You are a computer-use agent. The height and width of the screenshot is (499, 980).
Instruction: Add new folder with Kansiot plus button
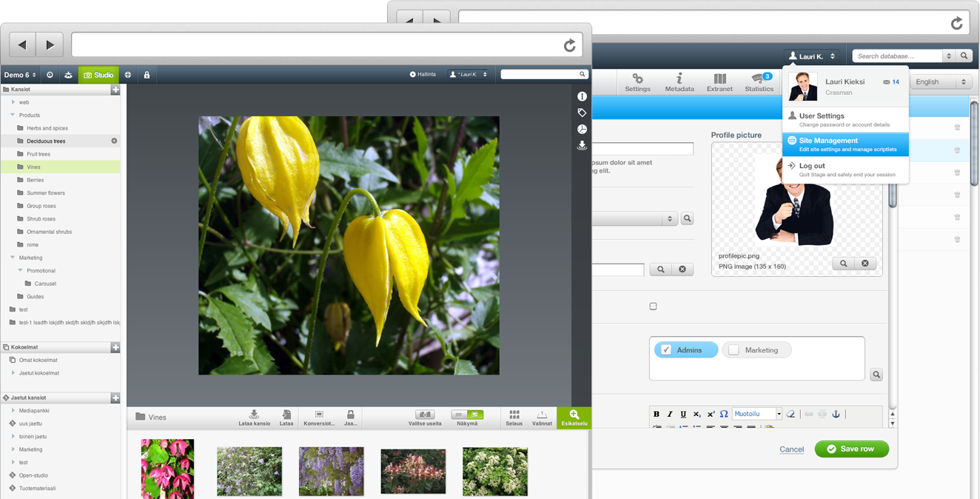[115, 90]
